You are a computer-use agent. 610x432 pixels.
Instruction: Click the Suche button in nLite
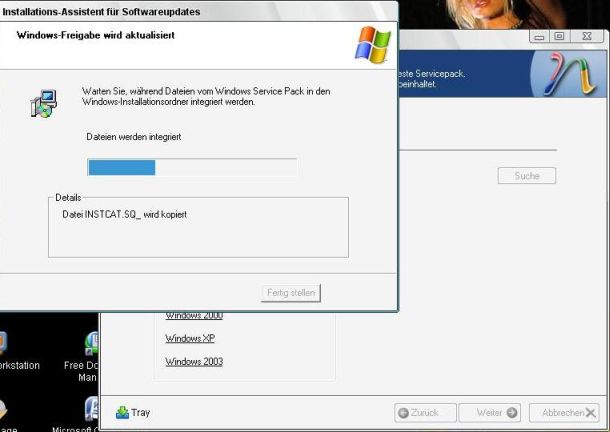coord(527,176)
